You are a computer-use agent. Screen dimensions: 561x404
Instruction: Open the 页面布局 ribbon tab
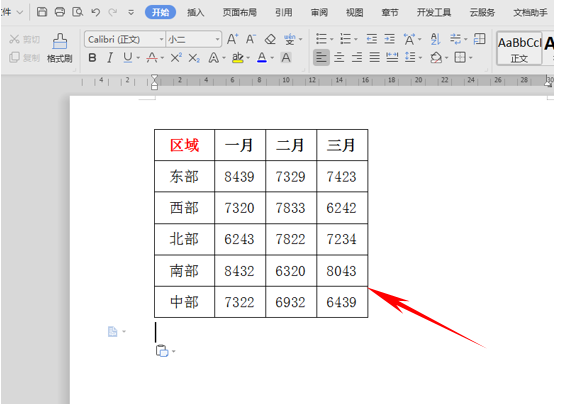point(240,13)
